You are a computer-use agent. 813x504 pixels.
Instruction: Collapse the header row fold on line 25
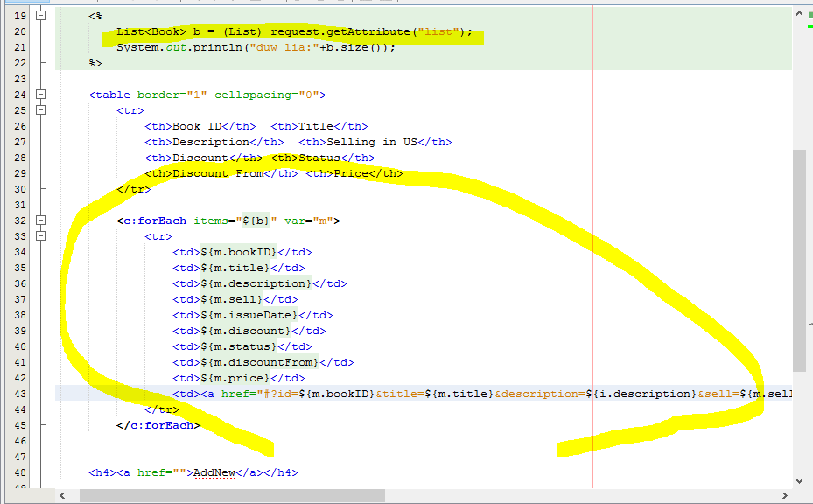coord(40,110)
